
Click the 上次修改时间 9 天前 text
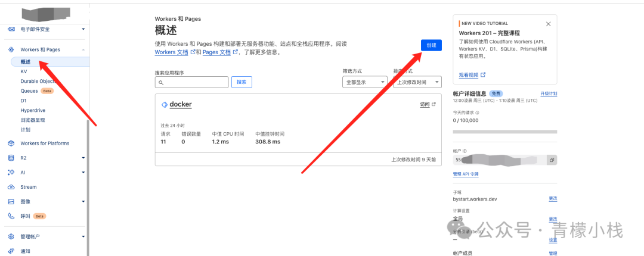pyautogui.click(x=414, y=159)
